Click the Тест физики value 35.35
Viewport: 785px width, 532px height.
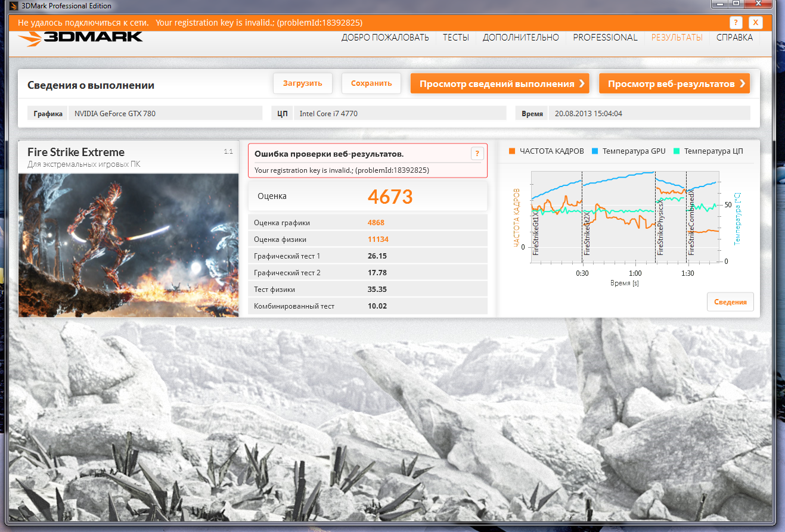coord(377,290)
